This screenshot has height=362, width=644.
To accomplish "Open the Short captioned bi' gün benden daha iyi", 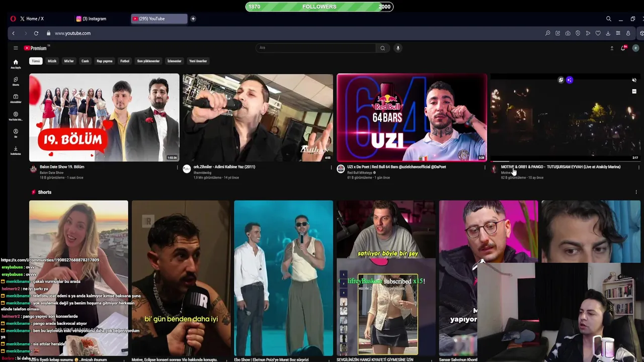I will click(181, 278).
